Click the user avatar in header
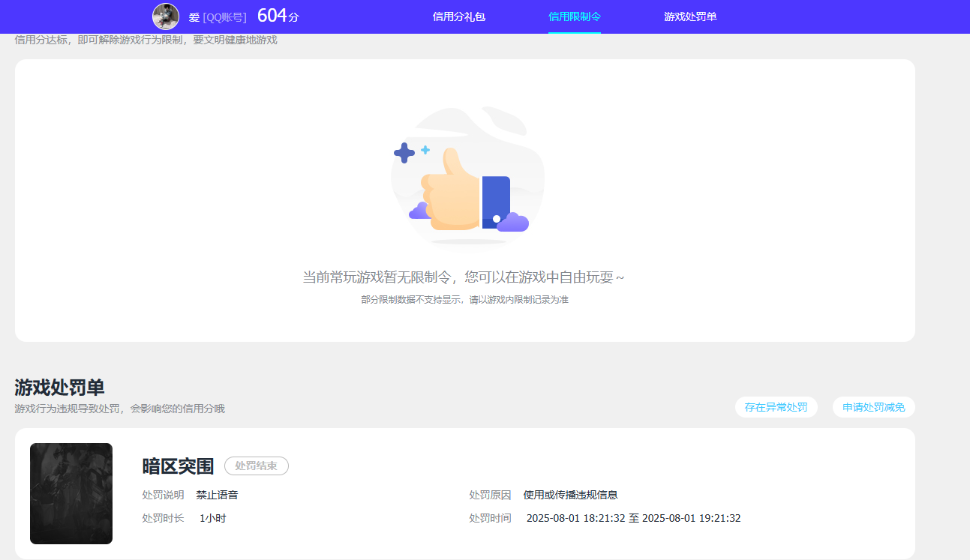Image resolution: width=970 pixels, height=560 pixels. click(166, 16)
